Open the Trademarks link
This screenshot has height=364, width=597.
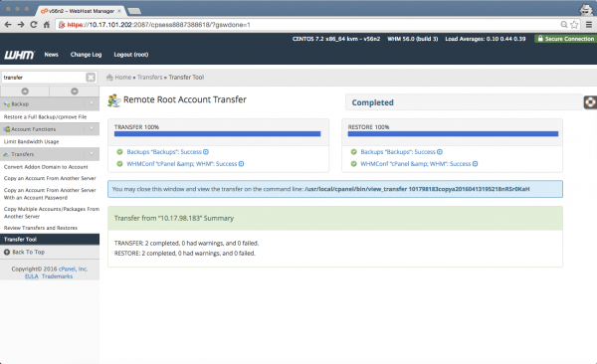tap(57, 276)
